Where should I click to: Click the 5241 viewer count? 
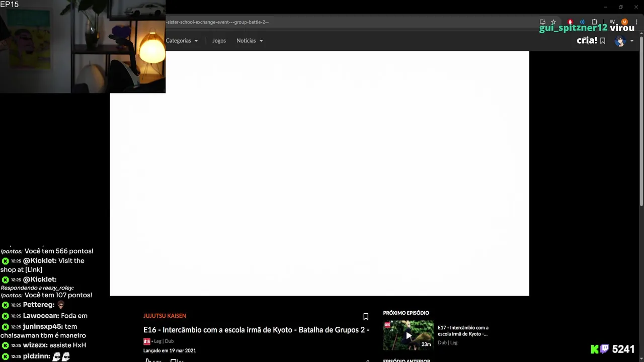(623, 349)
